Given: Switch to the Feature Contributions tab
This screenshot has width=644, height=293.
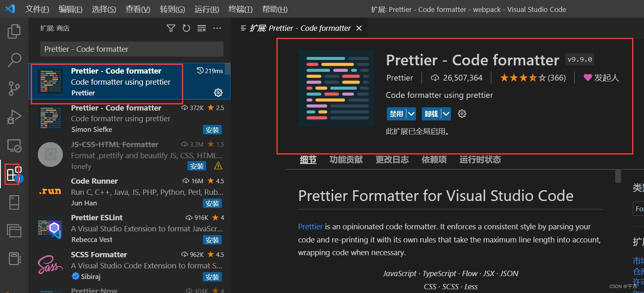Looking at the screenshot, I should [x=346, y=159].
